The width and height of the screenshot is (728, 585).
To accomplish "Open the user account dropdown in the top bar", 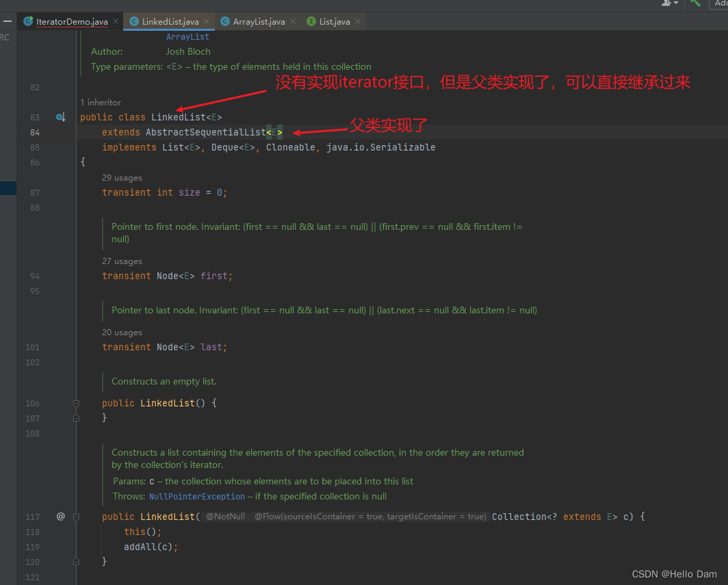I will tap(669, 3).
